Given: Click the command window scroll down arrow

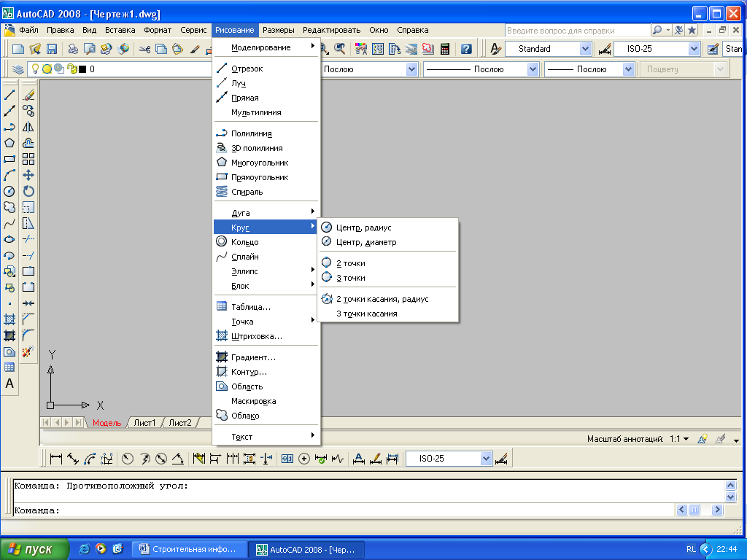Looking at the screenshot, I should tap(730, 497).
